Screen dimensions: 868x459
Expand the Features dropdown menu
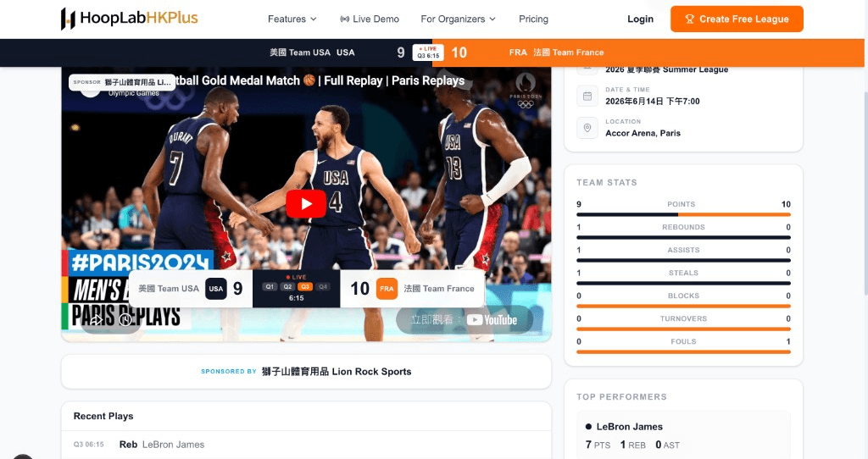[292, 19]
